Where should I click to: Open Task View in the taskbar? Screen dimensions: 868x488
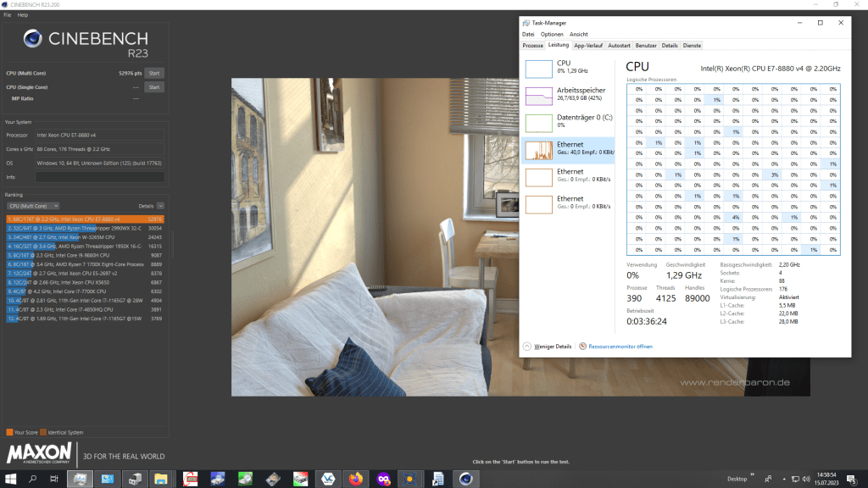coord(53,479)
